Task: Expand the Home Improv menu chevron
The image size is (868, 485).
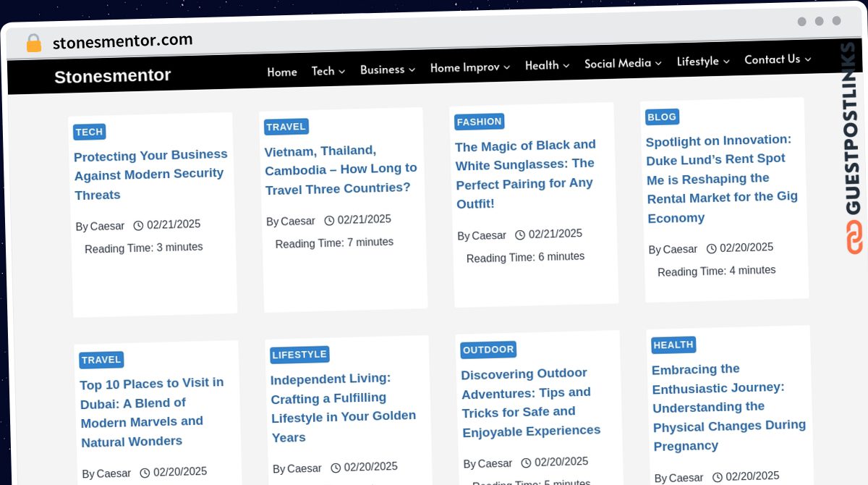Action: tap(506, 67)
